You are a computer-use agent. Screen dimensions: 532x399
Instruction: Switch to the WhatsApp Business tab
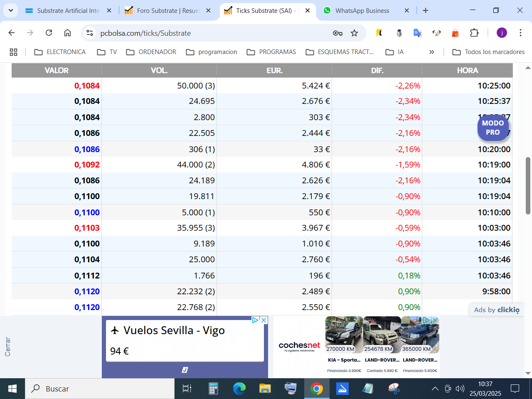(x=362, y=10)
